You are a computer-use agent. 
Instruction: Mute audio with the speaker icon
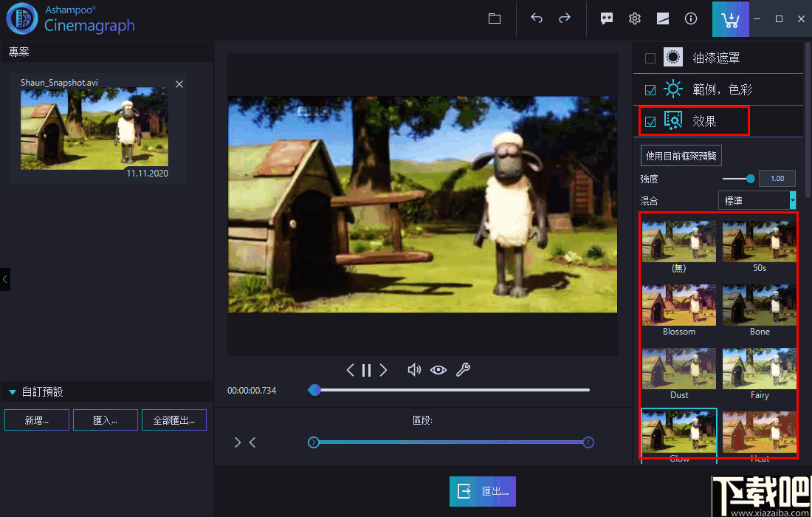[x=414, y=370]
